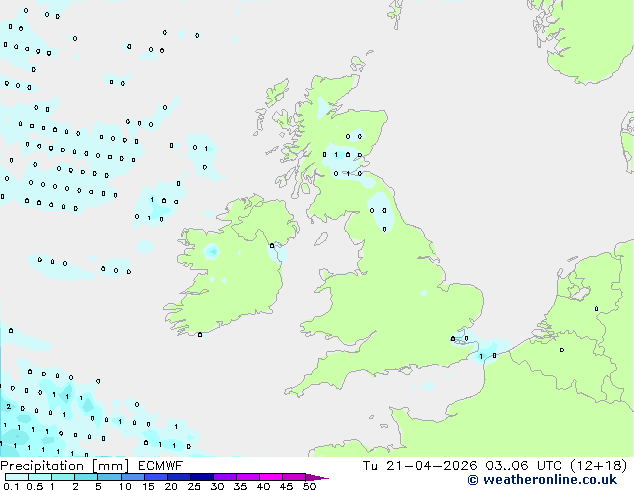Image resolution: width=634 pixels, height=490 pixels.
Task: Click the 10–15 mm legend color swatch
Action: click(132, 477)
